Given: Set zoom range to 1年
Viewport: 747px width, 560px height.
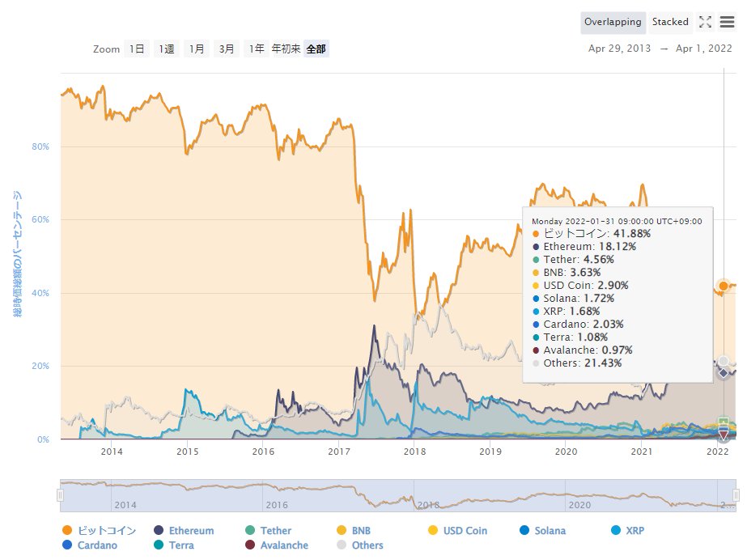Looking at the screenshot, I should coord(256,48).
